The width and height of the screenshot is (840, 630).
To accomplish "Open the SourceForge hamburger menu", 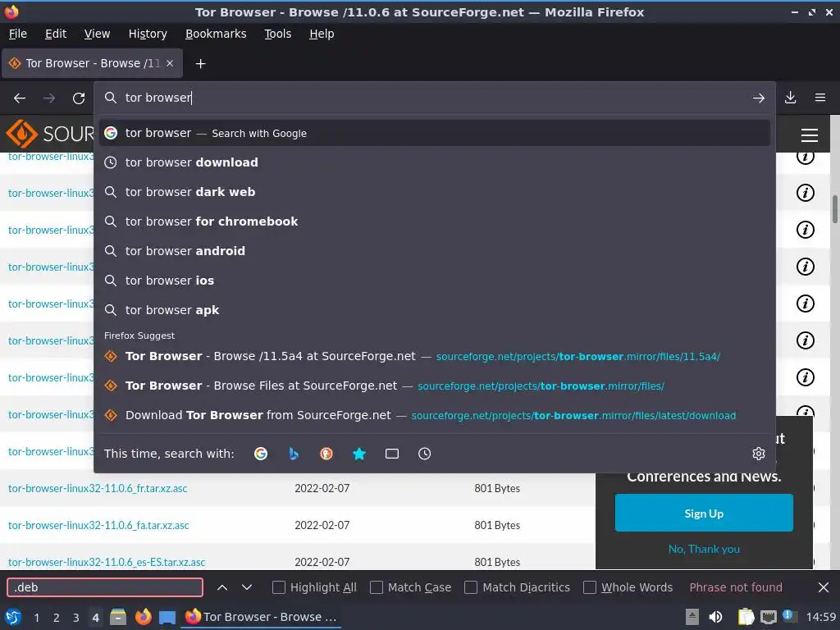I will pos(809,135).
